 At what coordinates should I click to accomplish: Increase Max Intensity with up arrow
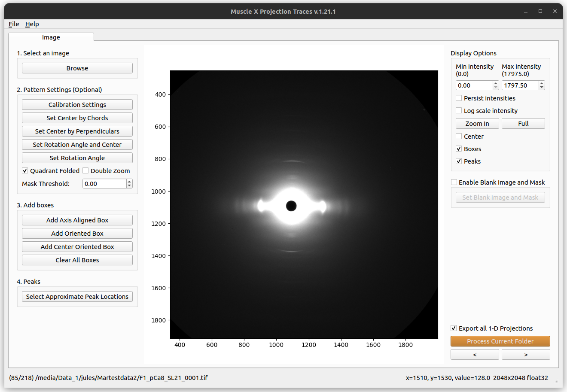pos(542,83)
